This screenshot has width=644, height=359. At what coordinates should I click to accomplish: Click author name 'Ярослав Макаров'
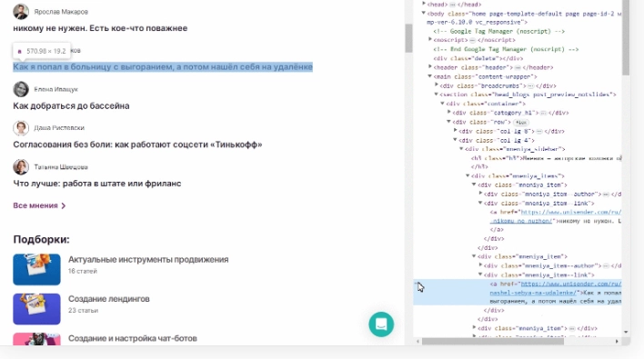61,12
